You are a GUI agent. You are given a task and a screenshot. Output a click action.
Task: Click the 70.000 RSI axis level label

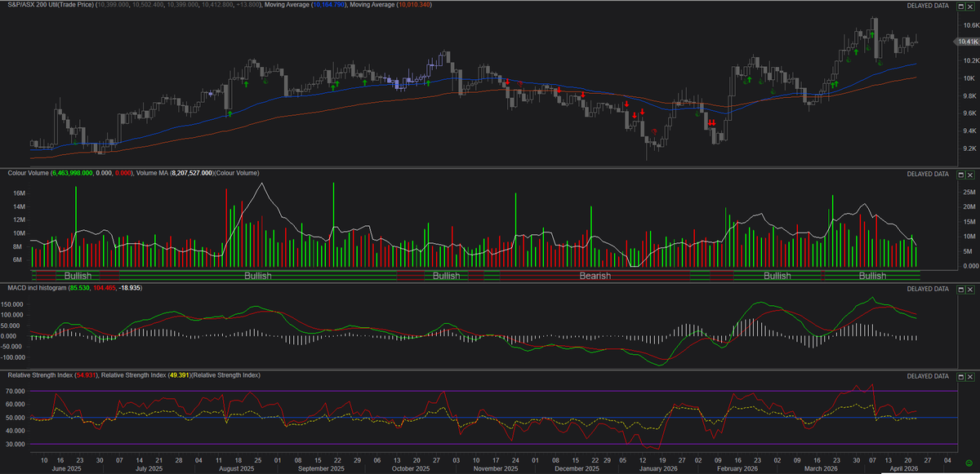pos(17,392)
